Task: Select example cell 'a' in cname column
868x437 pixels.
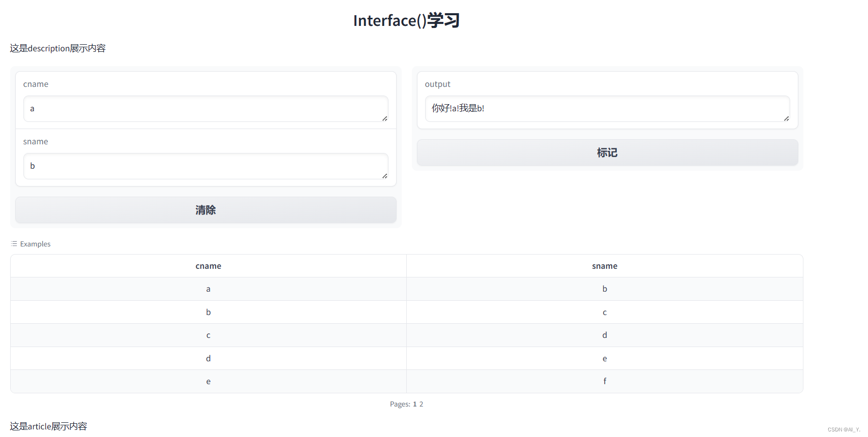Action: [x=208, y=289]
